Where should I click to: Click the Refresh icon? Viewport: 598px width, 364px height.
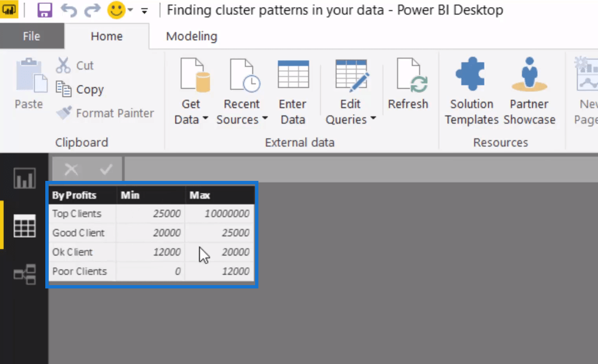[412, 75]
